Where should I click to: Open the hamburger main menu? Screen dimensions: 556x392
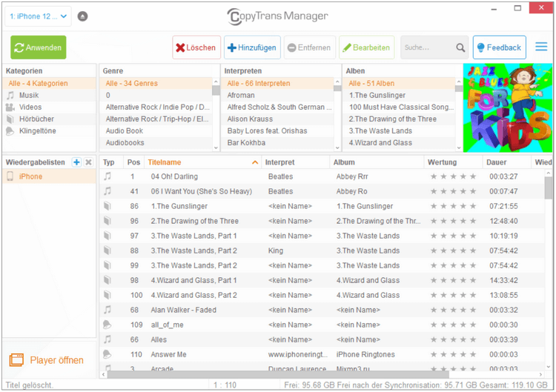(x=541, y=47)
